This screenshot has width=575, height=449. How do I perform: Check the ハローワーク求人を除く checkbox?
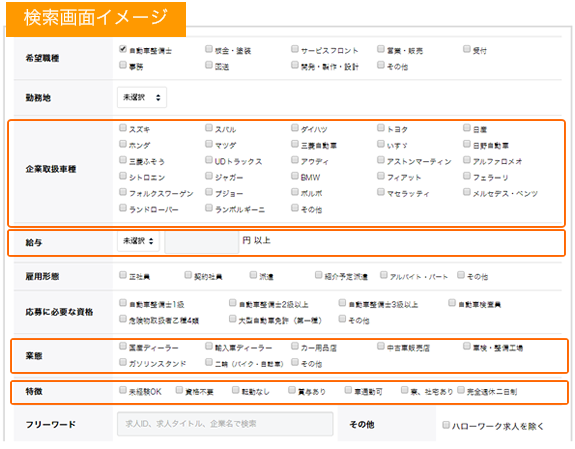(446, 426)
